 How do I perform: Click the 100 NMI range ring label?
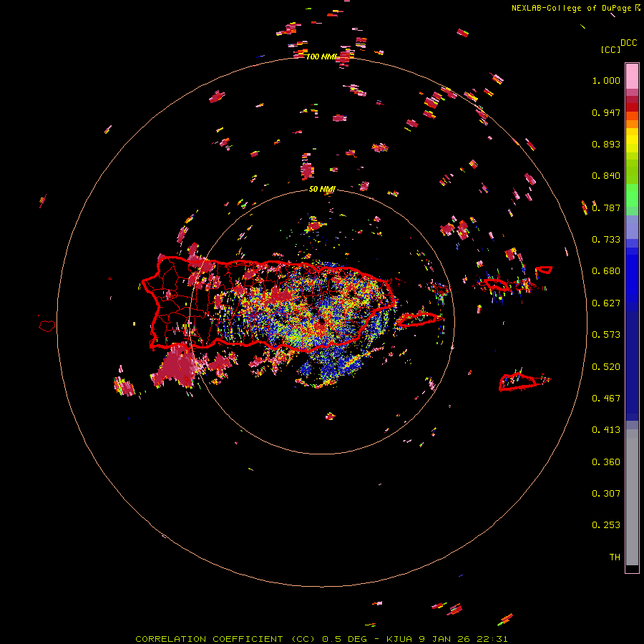pos(321,57)
